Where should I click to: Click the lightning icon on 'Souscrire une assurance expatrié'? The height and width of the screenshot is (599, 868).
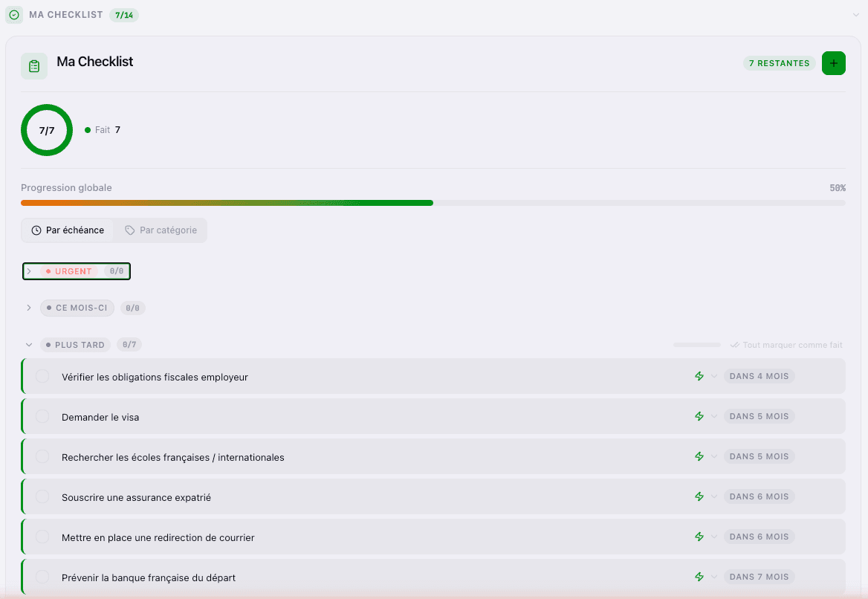[699, 496]
